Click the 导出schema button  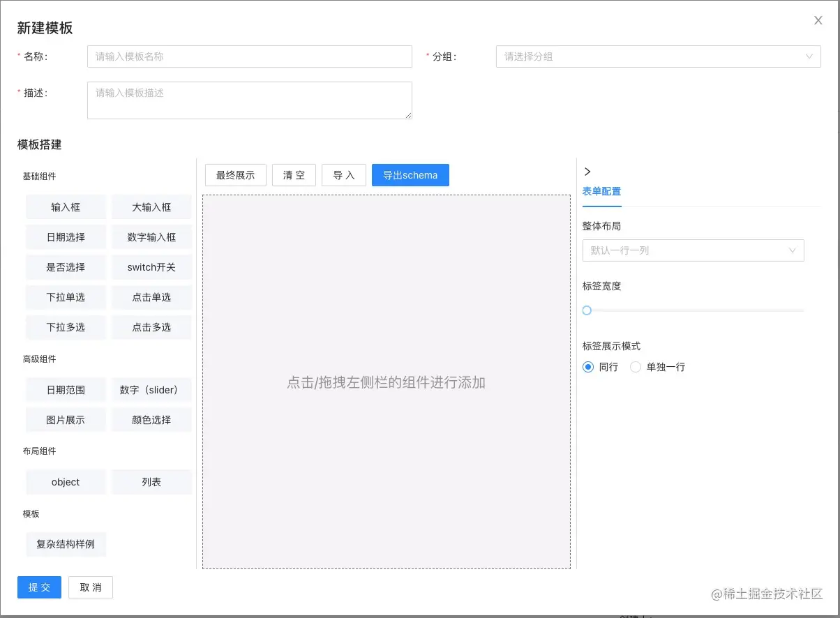[410, 175]
